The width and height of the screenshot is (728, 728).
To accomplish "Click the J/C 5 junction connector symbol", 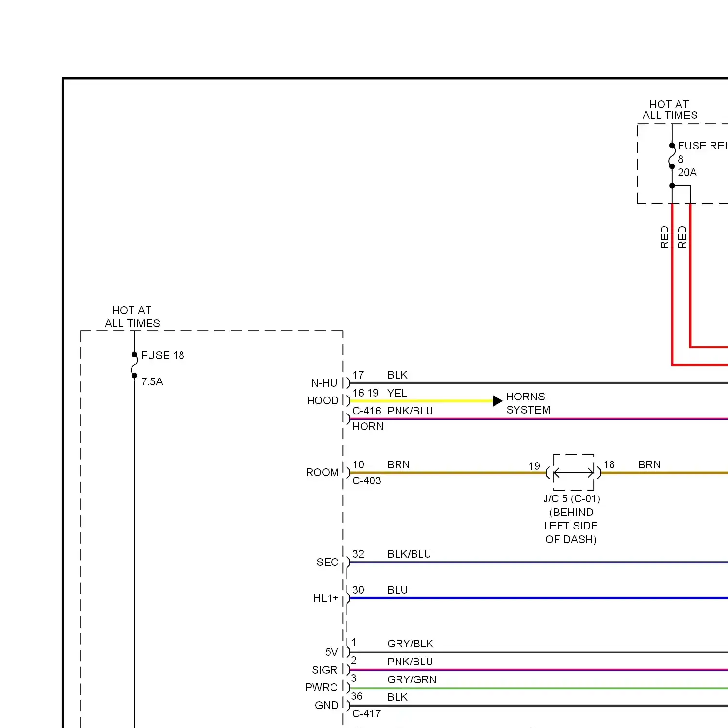I will click(574, 472).
